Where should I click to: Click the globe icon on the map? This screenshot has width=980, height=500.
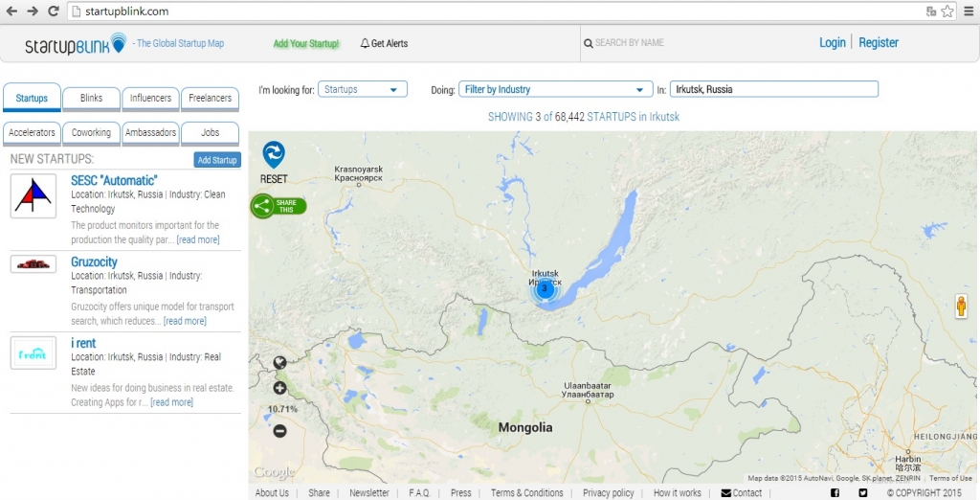[x=279, y=362]
